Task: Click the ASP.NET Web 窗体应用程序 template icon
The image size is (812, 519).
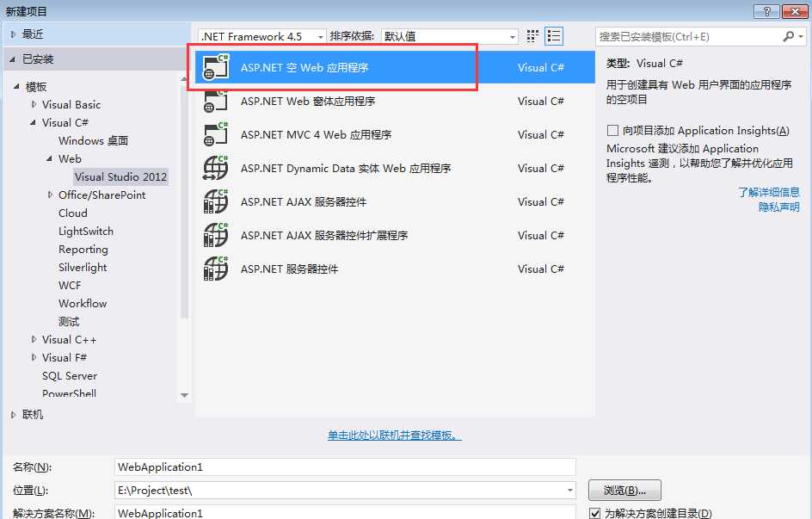Action: pos(215,101)
